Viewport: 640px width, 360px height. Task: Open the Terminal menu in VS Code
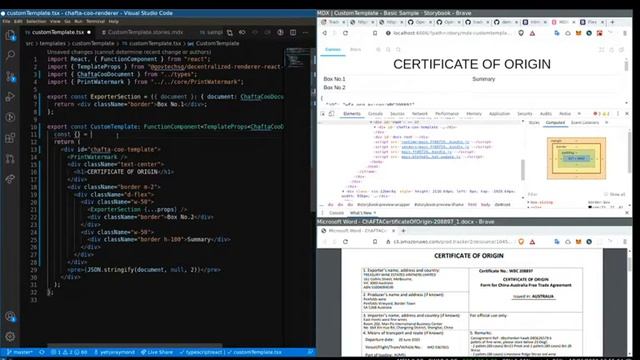coord(95,21)
